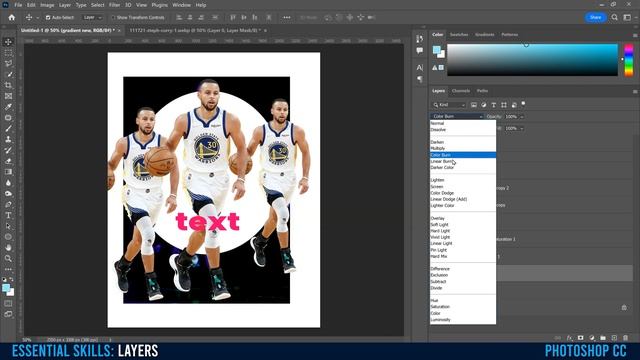
Task: Open the Character panel icon
Action: [420, 68]
